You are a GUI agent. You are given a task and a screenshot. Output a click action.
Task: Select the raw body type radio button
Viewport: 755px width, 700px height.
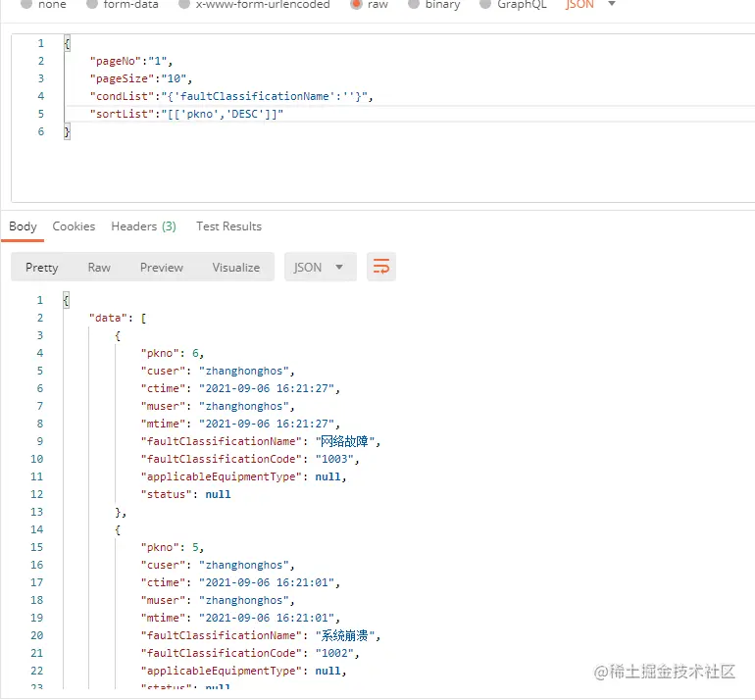pyautogui.click(x=356, y=4)
